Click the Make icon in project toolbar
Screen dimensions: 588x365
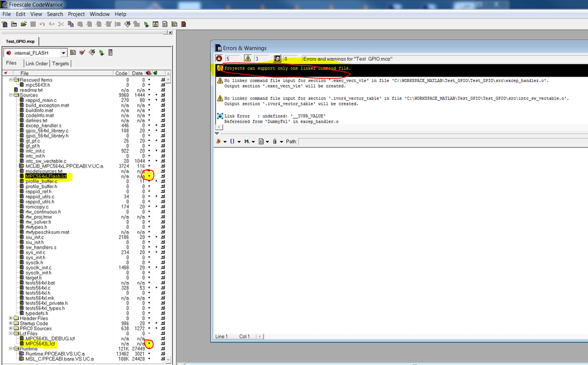(x=92, y=52)
